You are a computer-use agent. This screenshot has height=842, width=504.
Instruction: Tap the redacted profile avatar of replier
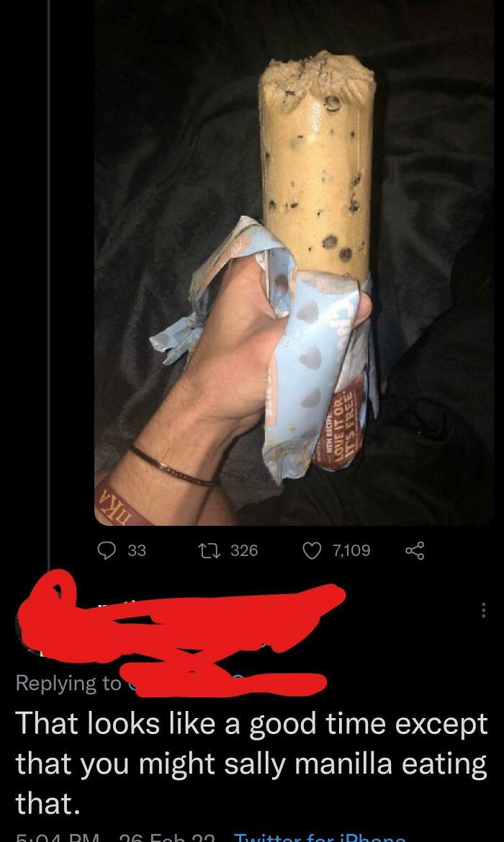coord(32,626)
